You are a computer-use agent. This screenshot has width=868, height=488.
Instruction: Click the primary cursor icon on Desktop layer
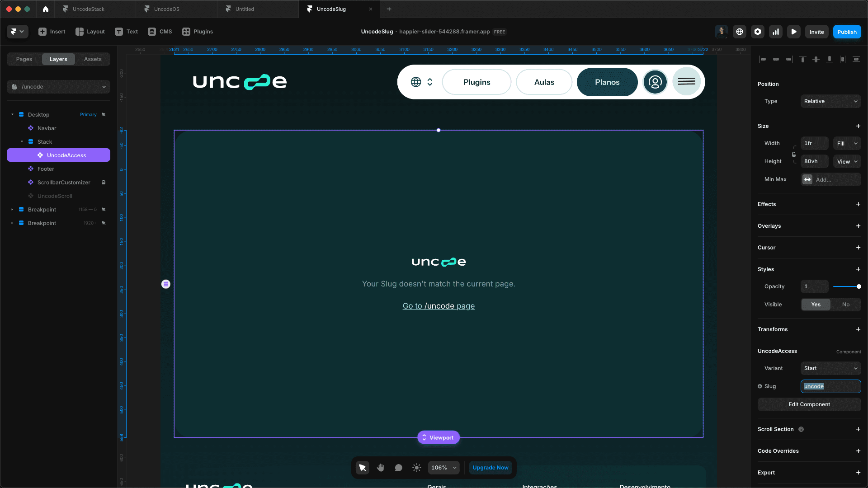pos(104,115)
